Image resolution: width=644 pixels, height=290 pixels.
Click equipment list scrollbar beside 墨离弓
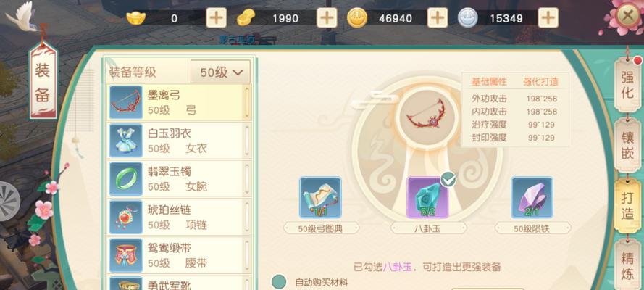(x=247, y=102)
